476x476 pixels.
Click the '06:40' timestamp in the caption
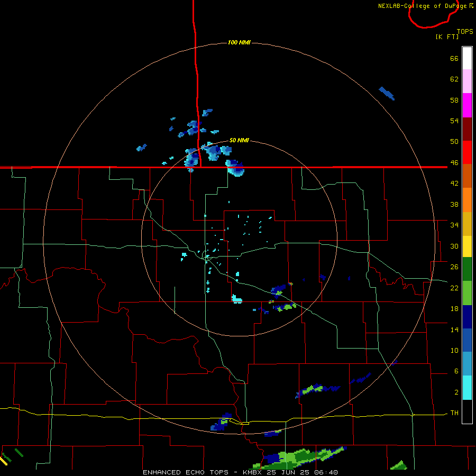(326, 472)
